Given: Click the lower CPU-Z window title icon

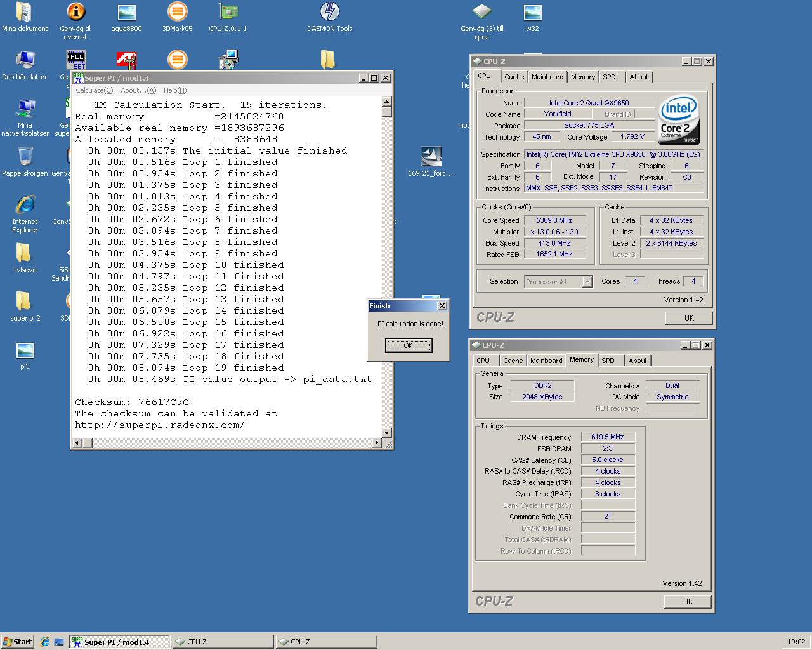Looking at the screenshot, I should (475, 345).
